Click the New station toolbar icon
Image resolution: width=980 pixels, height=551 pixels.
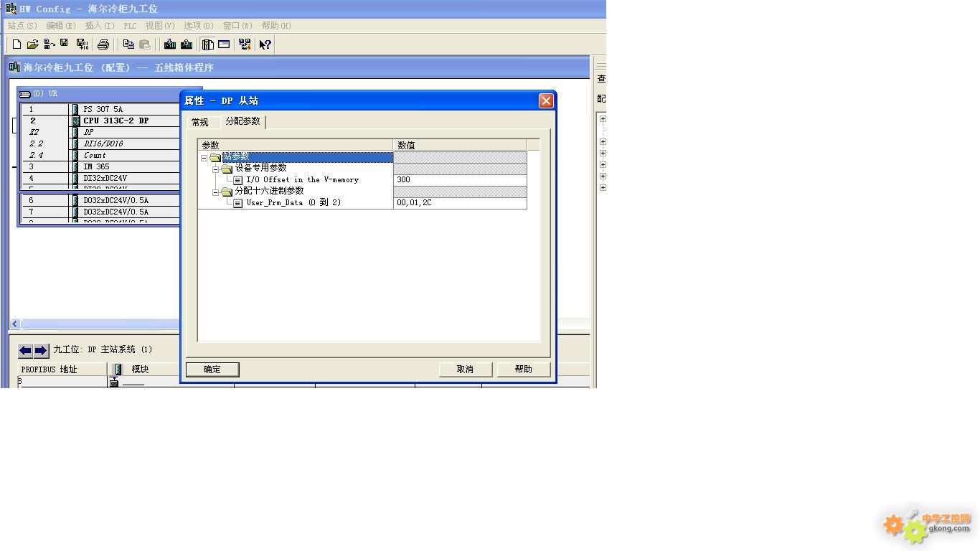click(x=17, y=44)
